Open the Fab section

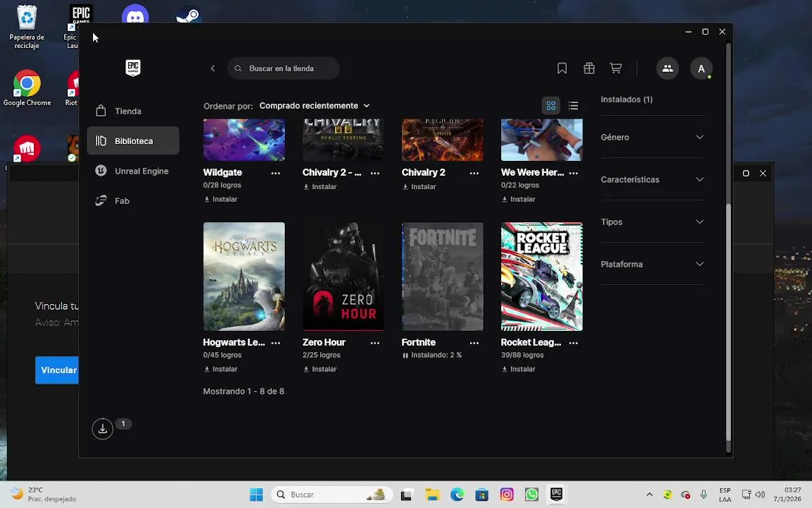(x=133, y=200)
